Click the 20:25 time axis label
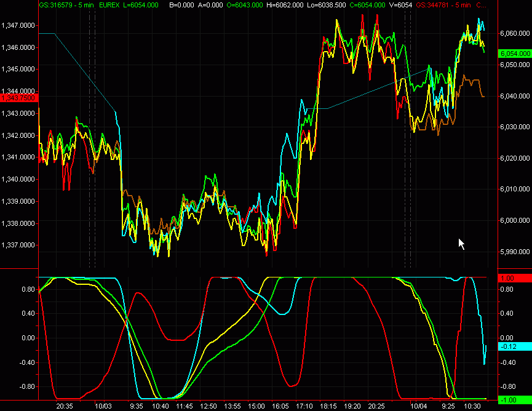This screenshot has width=532, height=411. tap(376, 406)
